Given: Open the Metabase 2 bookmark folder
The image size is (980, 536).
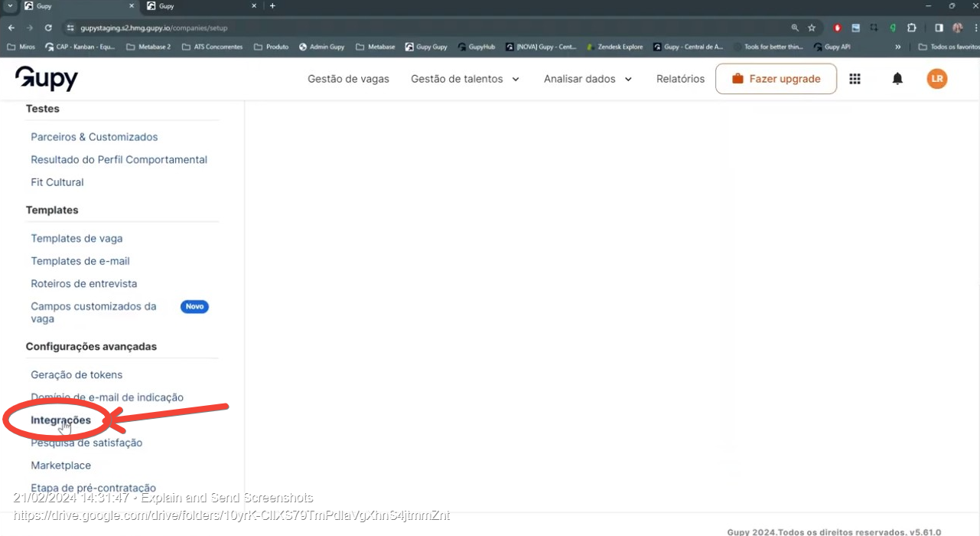Looking at the screenshot, I should 148,47.
